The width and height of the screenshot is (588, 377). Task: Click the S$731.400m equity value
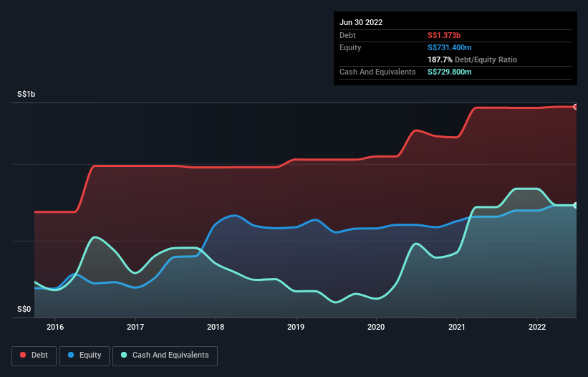[x=449, y=47]
